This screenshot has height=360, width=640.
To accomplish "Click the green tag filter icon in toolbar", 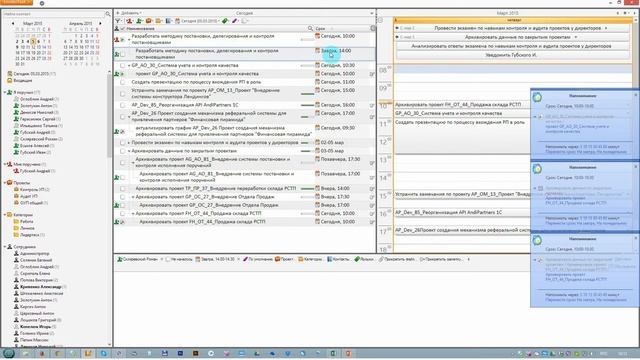I will pos(225,21).
